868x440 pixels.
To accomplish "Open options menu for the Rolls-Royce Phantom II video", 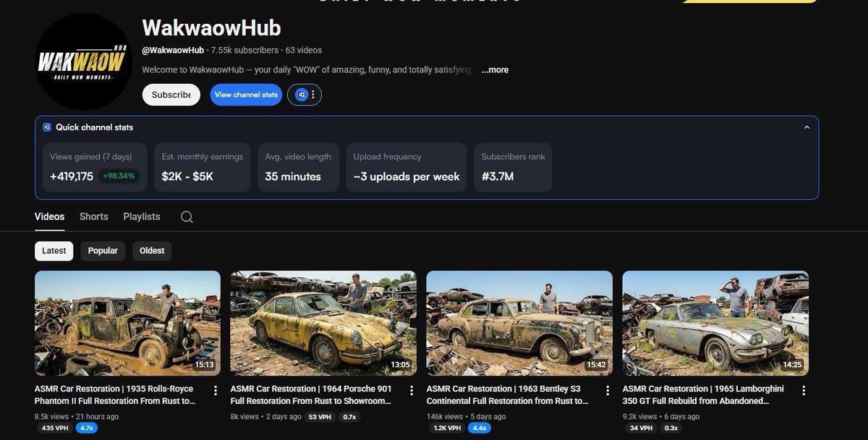I will point(215,391).
